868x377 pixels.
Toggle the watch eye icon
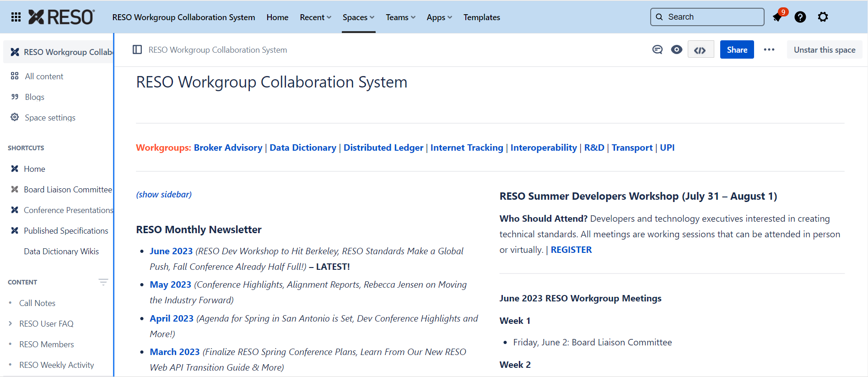point(677,49)
